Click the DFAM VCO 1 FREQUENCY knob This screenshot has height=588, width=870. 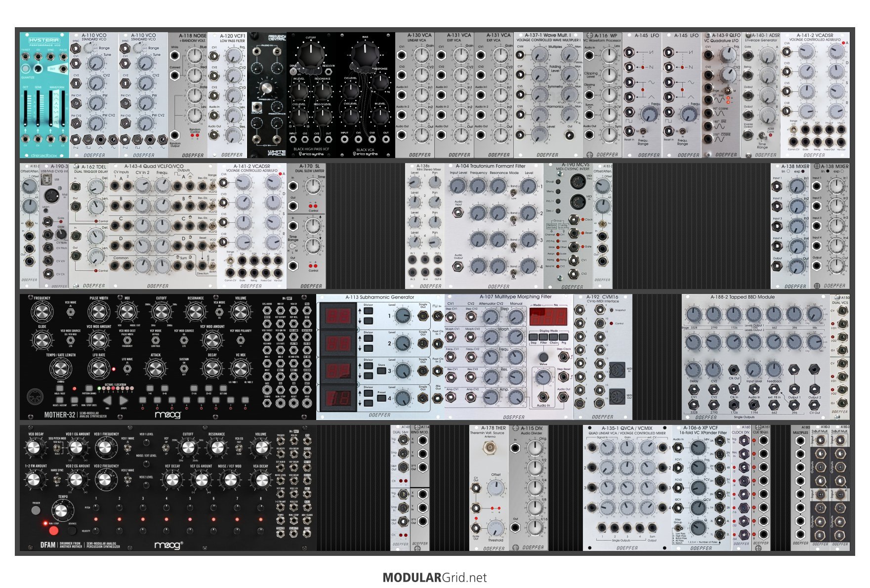click(106, 448)
